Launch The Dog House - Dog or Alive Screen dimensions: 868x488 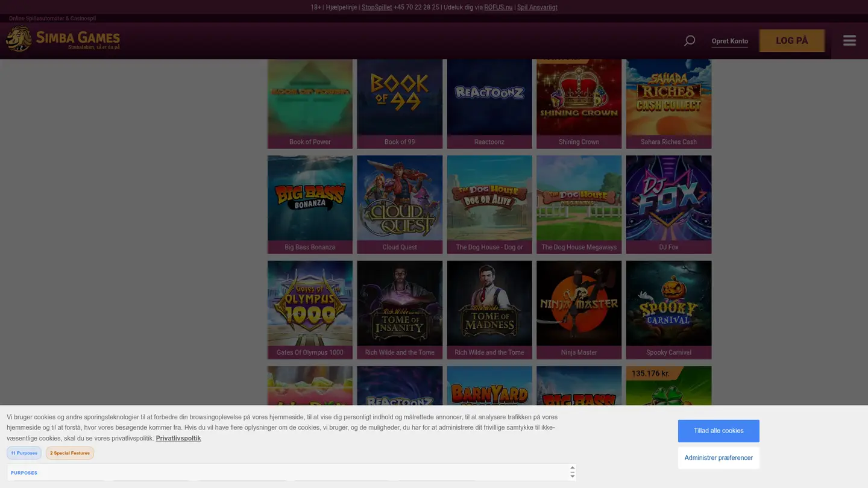489,204
